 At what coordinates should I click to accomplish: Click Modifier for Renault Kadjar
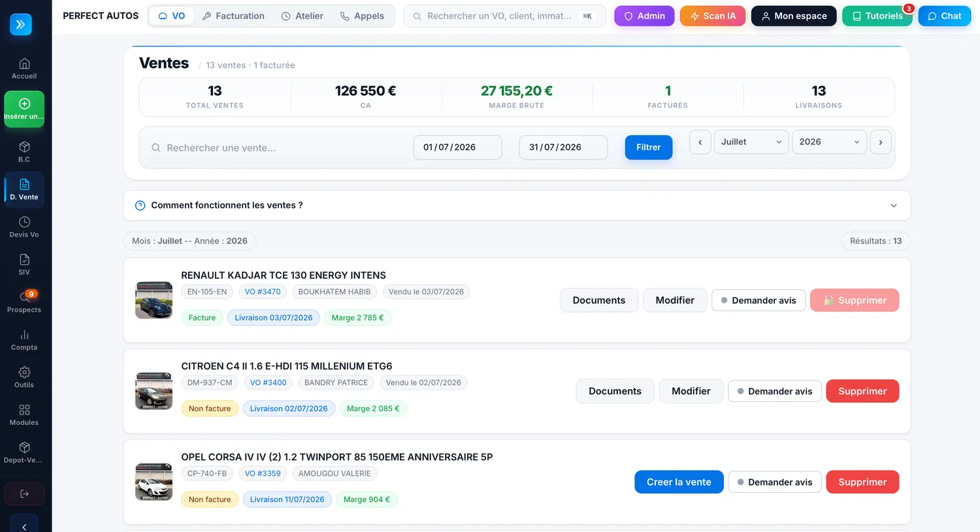tap(675, 300)
